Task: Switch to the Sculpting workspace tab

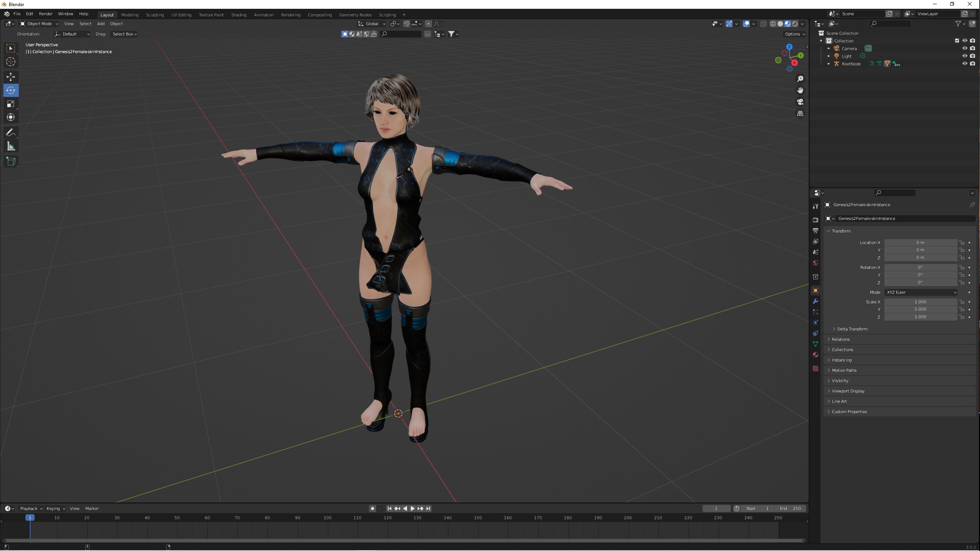Action: [155, 15]
